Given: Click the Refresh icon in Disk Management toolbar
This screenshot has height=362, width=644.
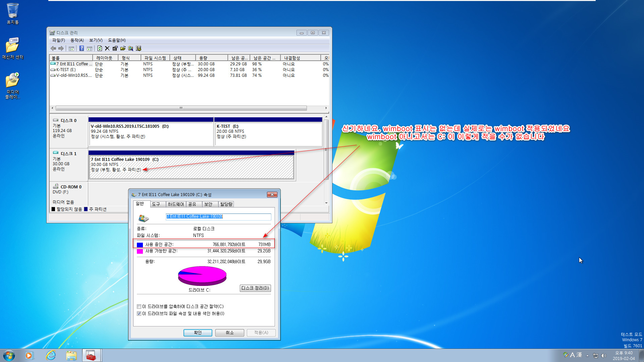Looking at the screenshot, I should tap(100, 48).
